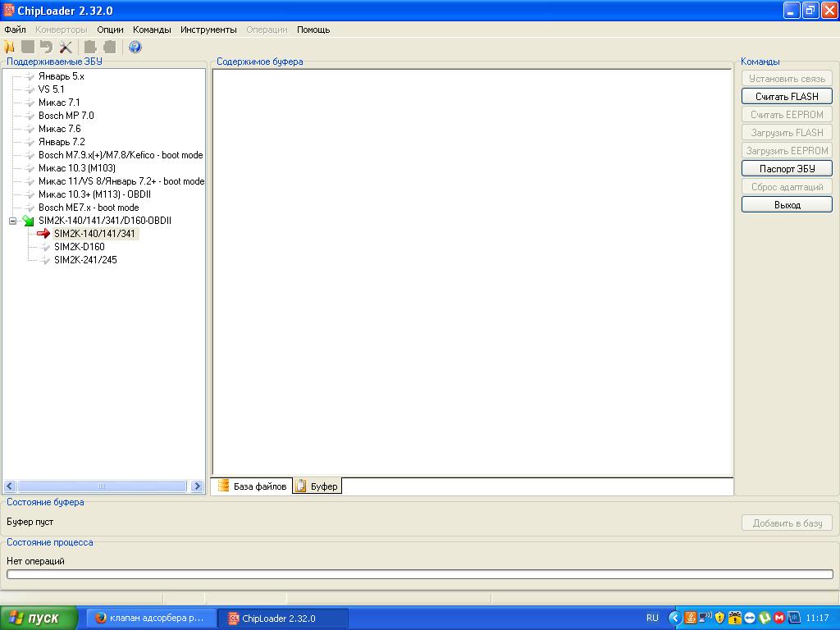
Task: Click the TeamViewer tray icon
Action: pyautogui.click(x=750, y=618)
